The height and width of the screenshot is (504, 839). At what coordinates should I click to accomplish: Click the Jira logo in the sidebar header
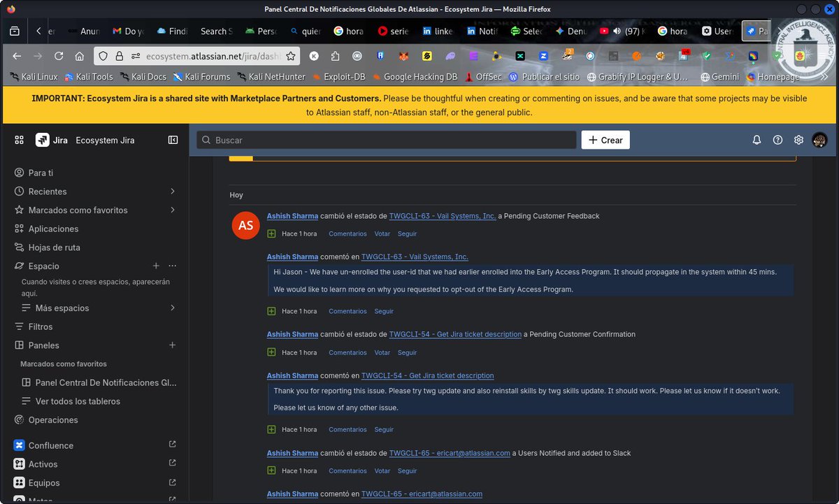point(43,140)
